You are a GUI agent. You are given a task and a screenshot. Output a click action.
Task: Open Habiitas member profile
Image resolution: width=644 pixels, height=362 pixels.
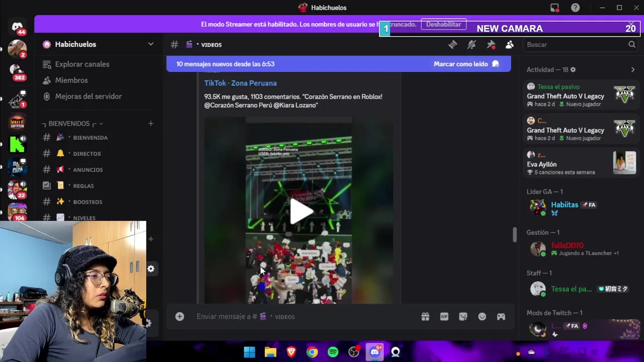coord(581,208)
